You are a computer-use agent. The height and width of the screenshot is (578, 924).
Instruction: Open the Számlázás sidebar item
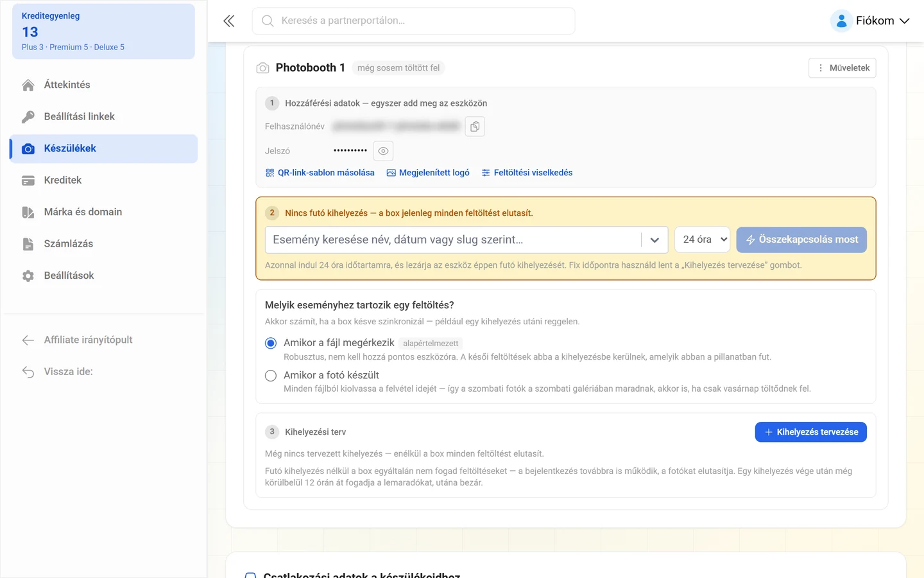(x=103, y=244)
